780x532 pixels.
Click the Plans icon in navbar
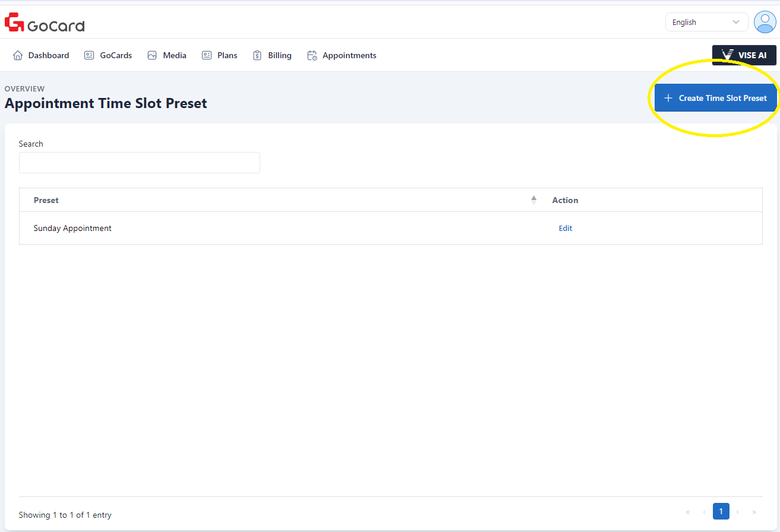[207, 55]
